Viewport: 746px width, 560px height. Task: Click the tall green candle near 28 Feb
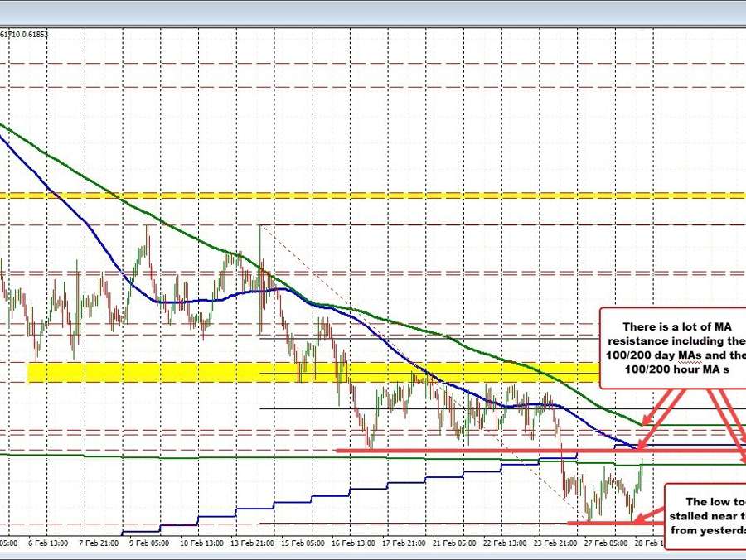coord(640,476)
